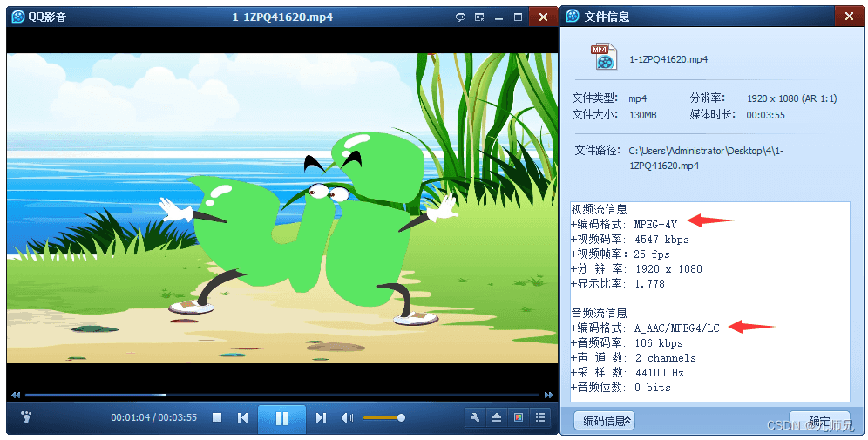Stop the video playback
This screenshot has width=868, height=440.
tap(217, 418)
